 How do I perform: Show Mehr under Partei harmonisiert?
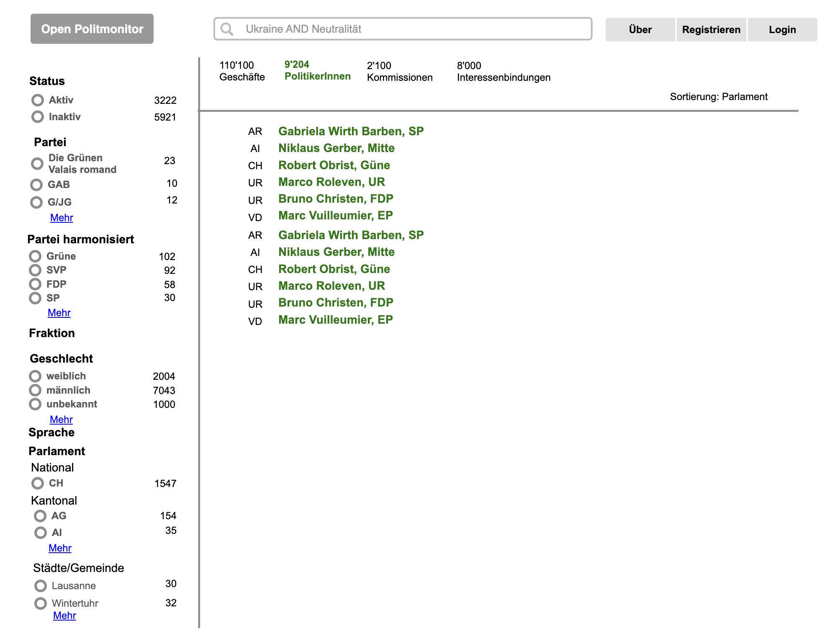tap(59, 313)
